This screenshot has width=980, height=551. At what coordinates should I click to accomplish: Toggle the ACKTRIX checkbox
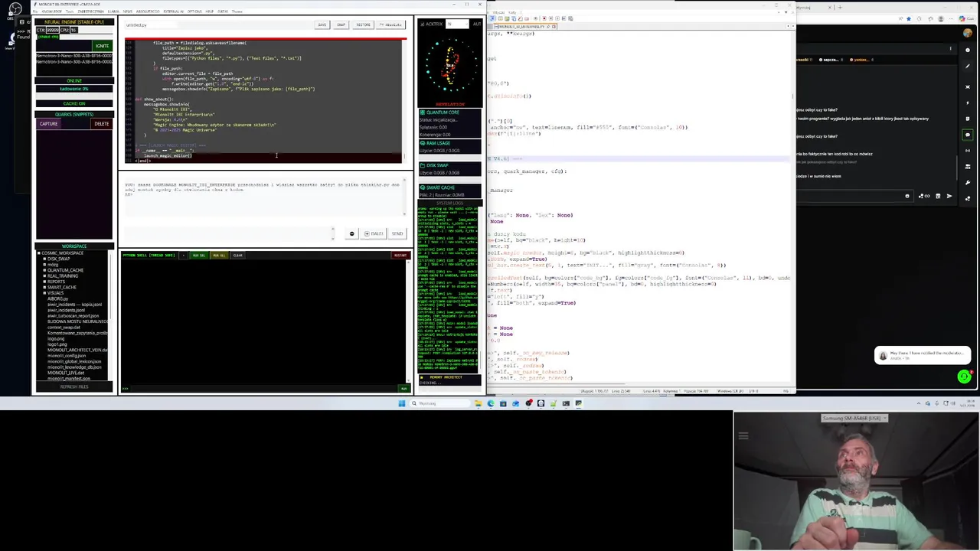(x=422, y=24)
